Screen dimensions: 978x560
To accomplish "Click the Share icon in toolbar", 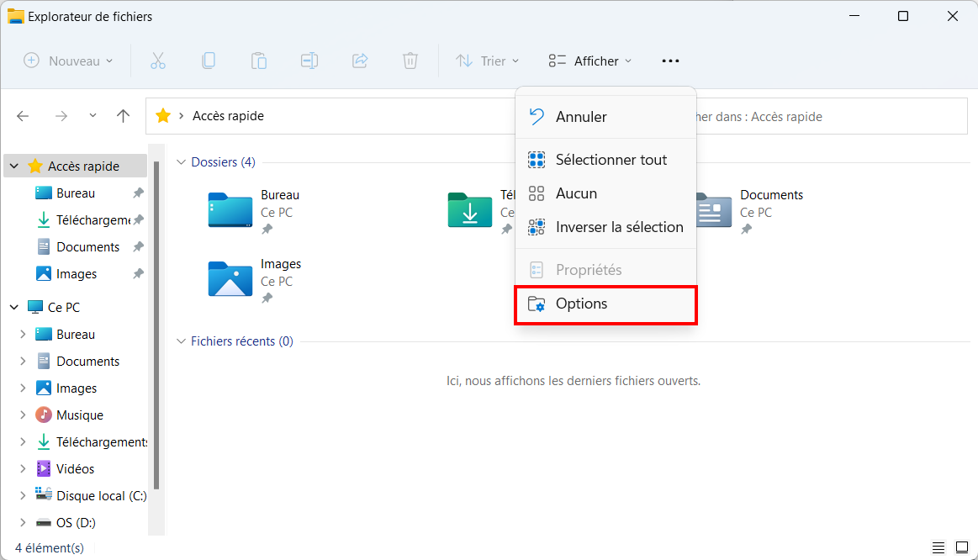I will click(x=360, y=61).
